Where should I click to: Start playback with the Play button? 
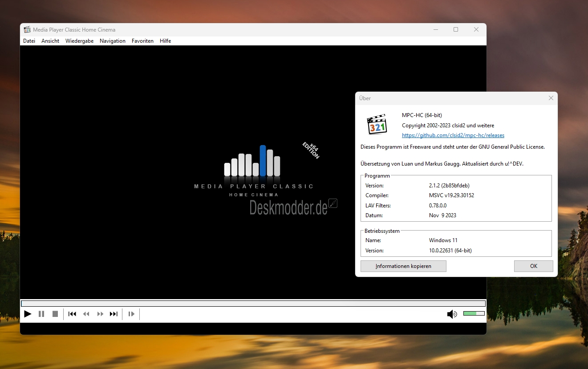28,314
